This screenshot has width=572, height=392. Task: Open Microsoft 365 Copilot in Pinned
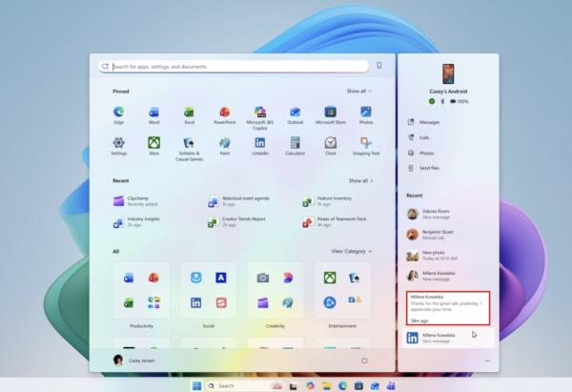259,118
